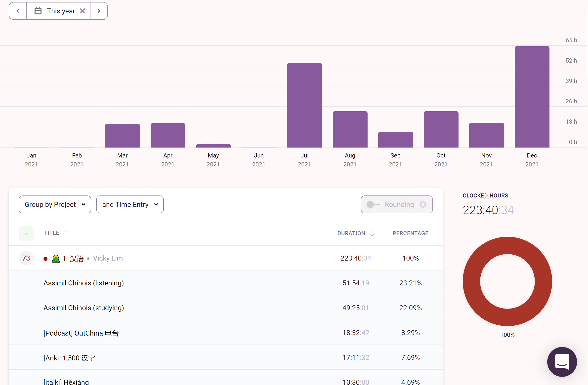Click the 22.09% percentage value
The height and width of the screenshot is (385, 588).
[x=411, y=308]
